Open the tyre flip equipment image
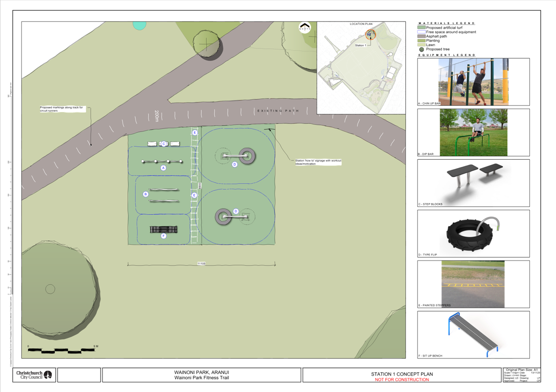This screenshot has height=392, width=556. click(472, 234)
